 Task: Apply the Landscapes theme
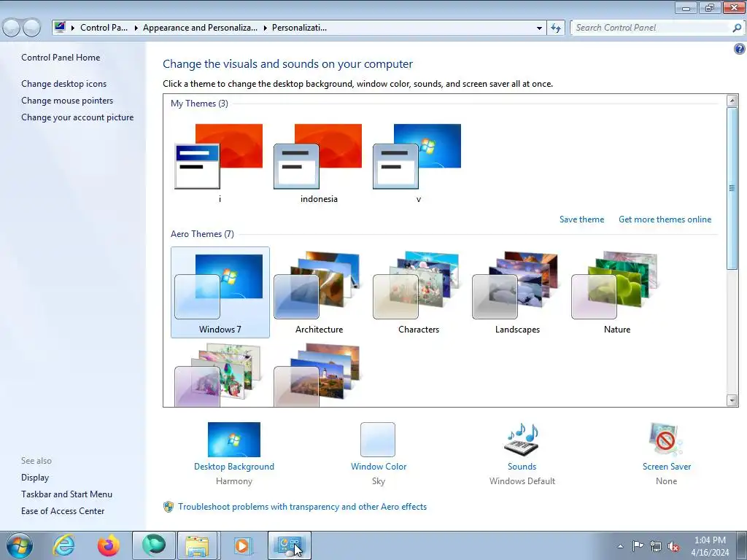tap(517, 292)
